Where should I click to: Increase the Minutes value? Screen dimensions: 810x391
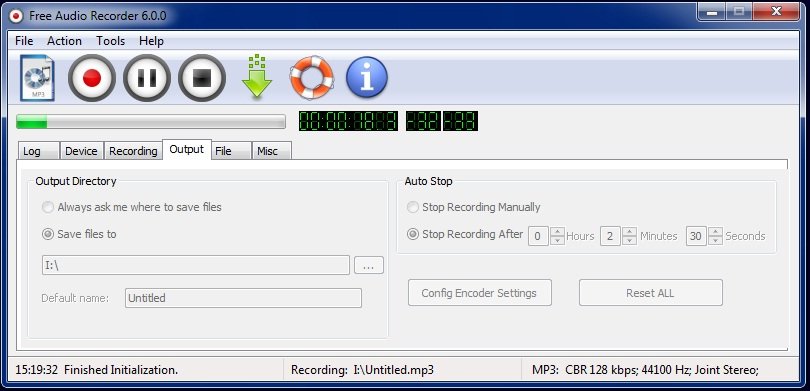pyautogui.click(x=629, y=231)
